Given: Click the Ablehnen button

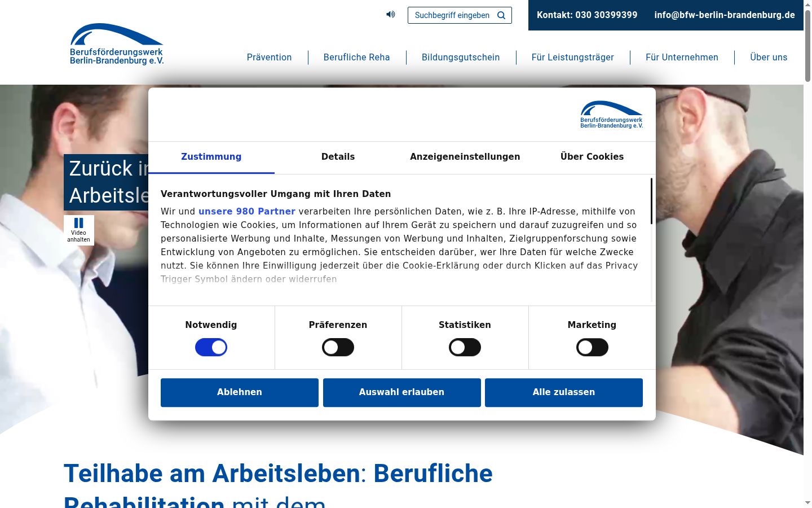Looking at the screenshot, I should point(240,392).
